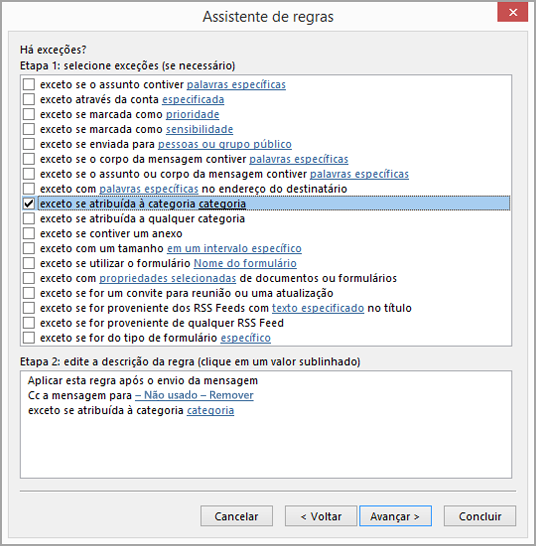Click 'pessoas ou grupo público' link

coord(225,144)
